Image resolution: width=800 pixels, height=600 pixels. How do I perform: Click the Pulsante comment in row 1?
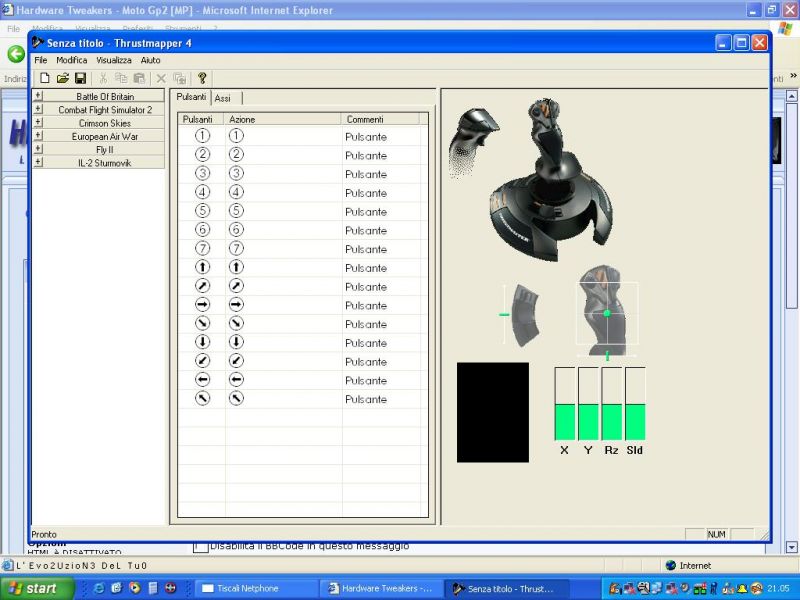click(x=366, y=137)
